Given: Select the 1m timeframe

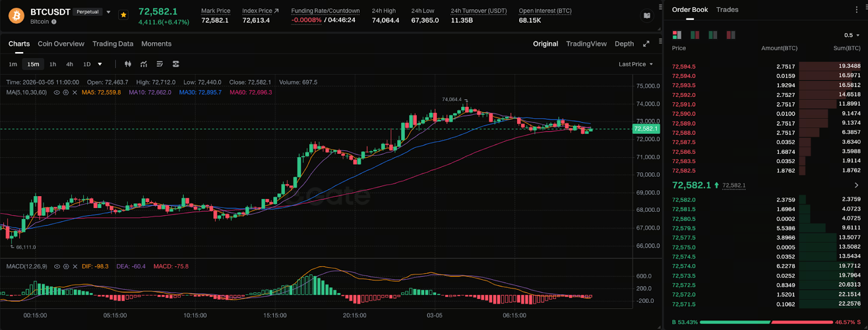Looking at the screenshot, I should click(x=13, y=64).
